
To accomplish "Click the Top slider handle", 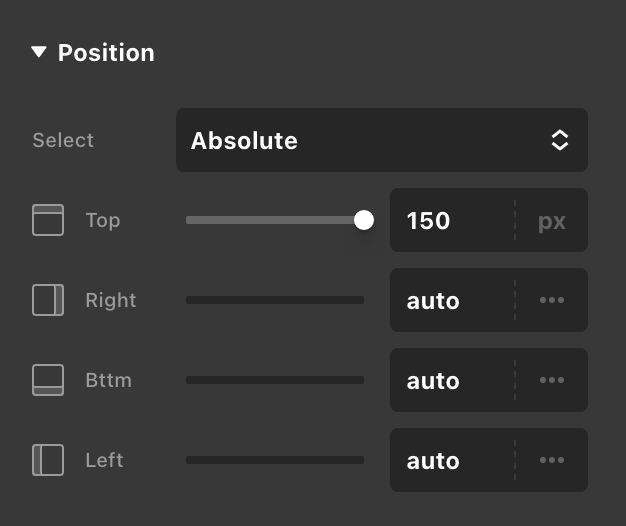I will click(364, 220).
